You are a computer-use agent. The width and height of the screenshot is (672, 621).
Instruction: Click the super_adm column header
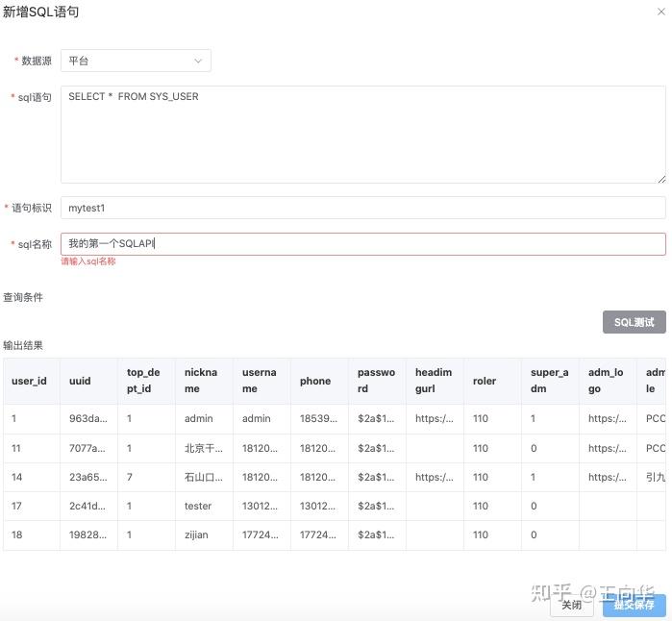tap(550, 381)
